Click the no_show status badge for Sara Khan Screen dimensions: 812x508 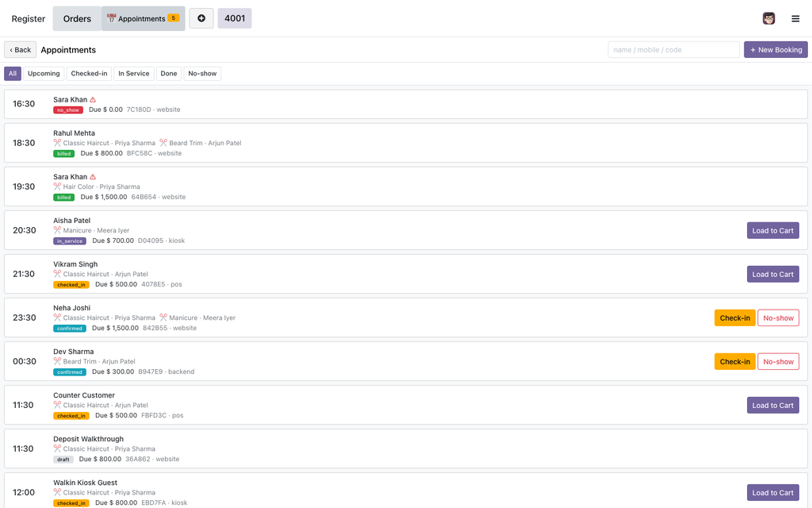68,110
